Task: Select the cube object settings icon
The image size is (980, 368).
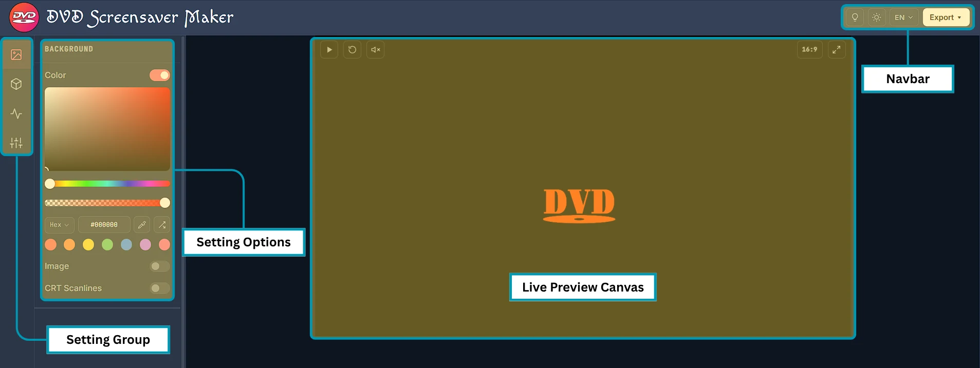Action: click(16, 84)
